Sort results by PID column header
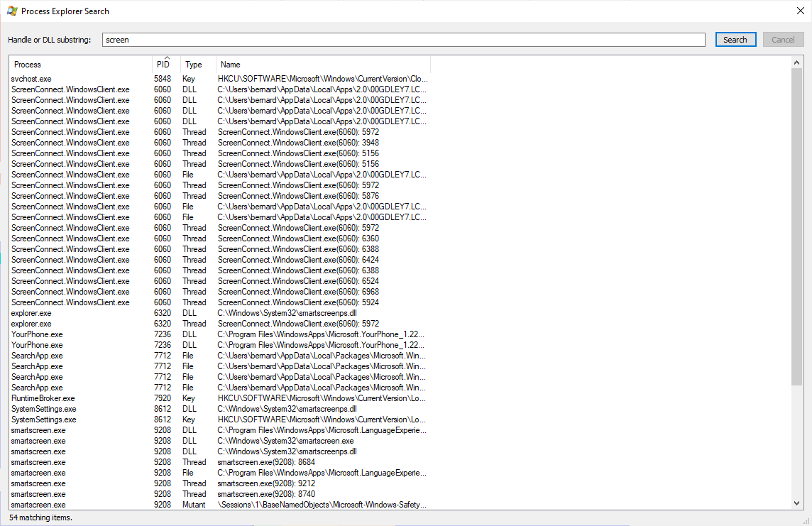 tap(166, 65)
